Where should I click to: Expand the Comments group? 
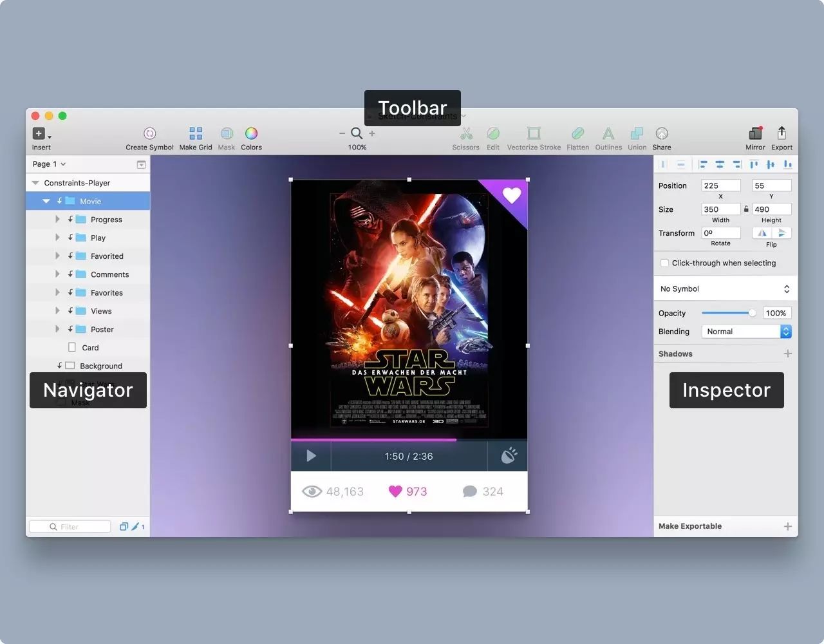pos(57,274)
